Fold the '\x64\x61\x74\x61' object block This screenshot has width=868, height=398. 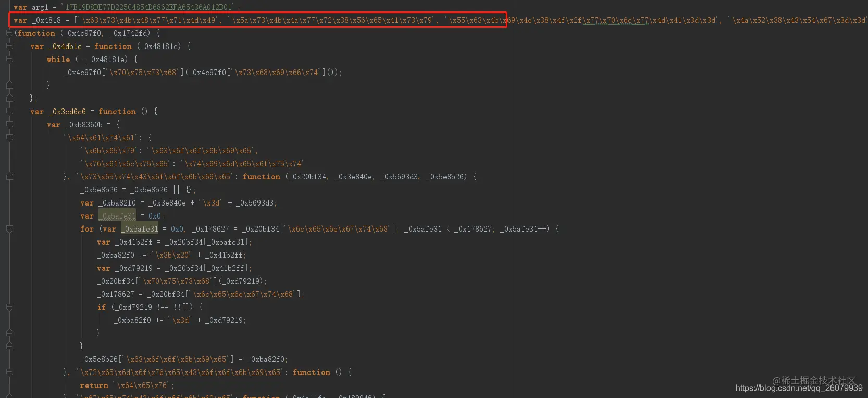[x=9, y=138]
